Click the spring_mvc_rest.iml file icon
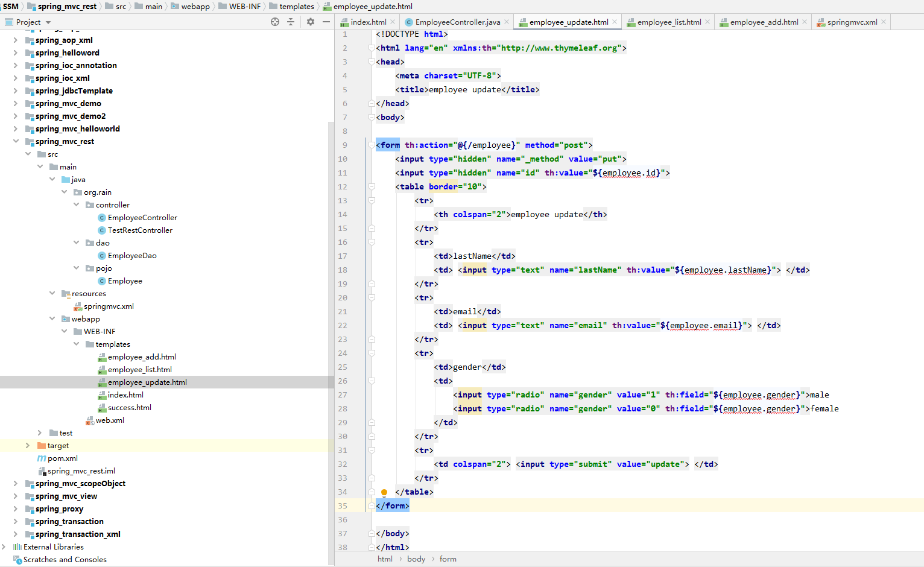Image resolution: width=924 pixels, height=567 pixels. point(42,471)
